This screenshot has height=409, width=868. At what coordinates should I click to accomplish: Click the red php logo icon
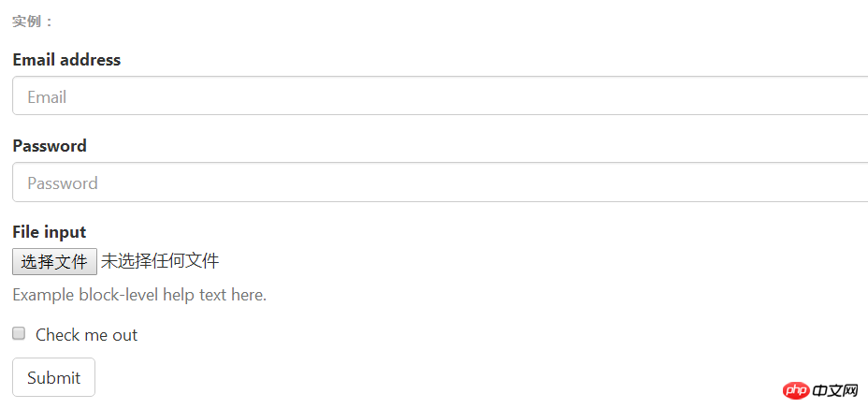pyautogui.click(x=798, y=390)
